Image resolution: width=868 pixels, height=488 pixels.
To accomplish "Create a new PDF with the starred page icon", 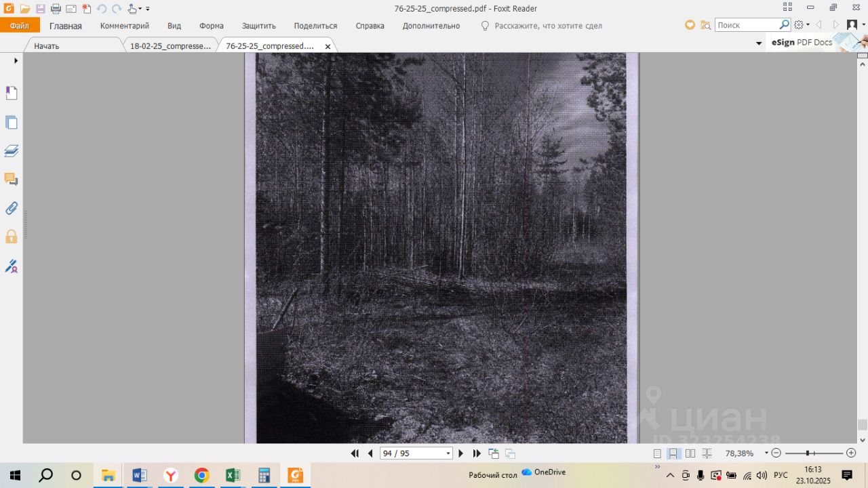I will click(x=86, y=9).
